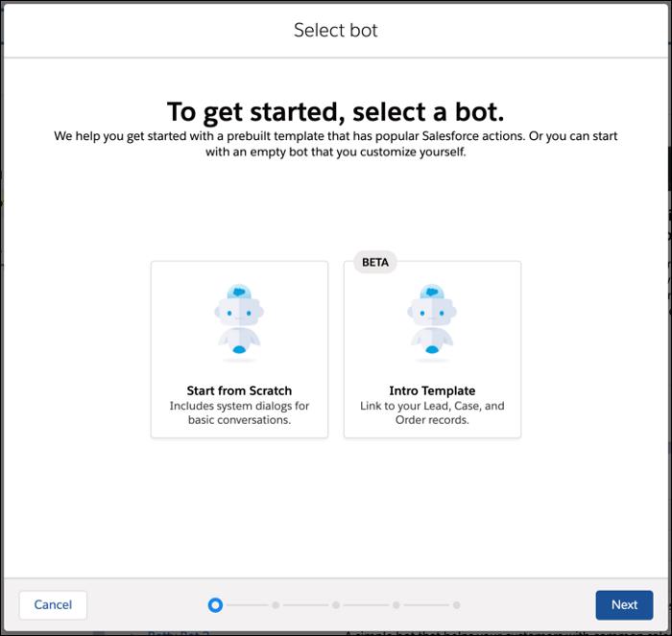
Task: Proceed with the Next button
Action: coord(624,604)
